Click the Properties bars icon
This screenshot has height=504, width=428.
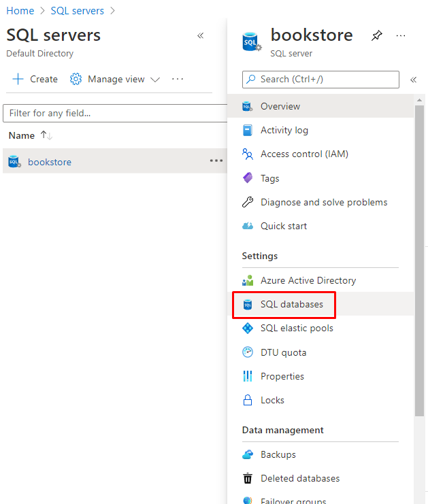point(247,376)
